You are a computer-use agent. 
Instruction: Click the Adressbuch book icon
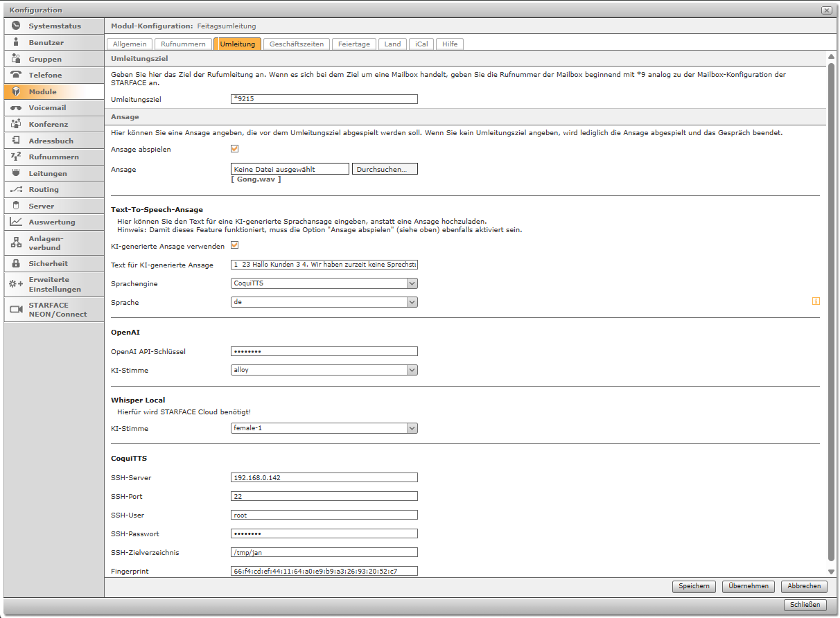coord(16,141)
